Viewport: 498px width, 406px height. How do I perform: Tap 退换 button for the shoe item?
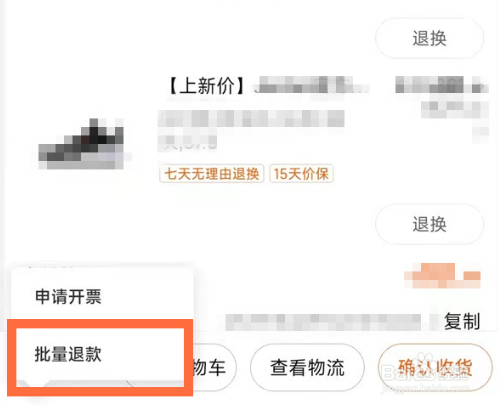429,224
